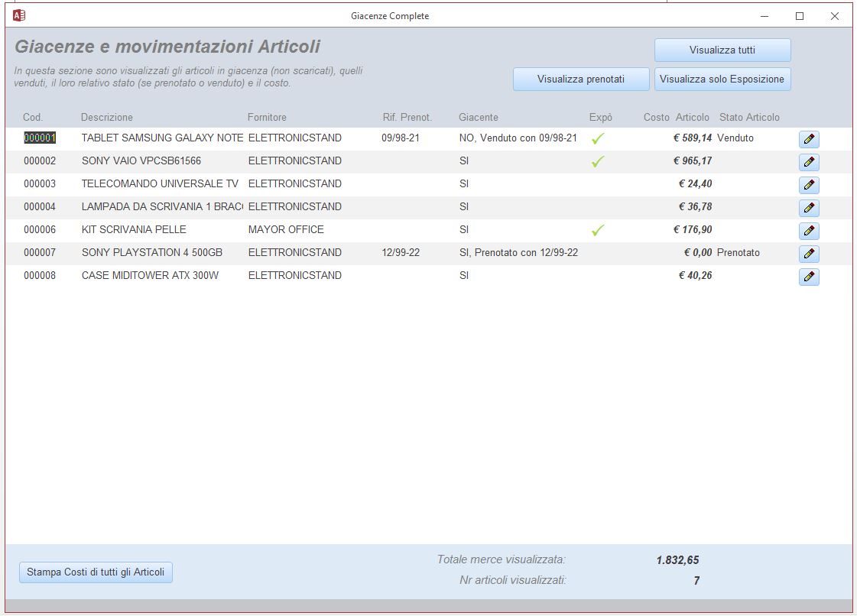Click SONY PLAYSTATION 4 500GB description
The image size is (857, 616).
click(x=152, y=252)
